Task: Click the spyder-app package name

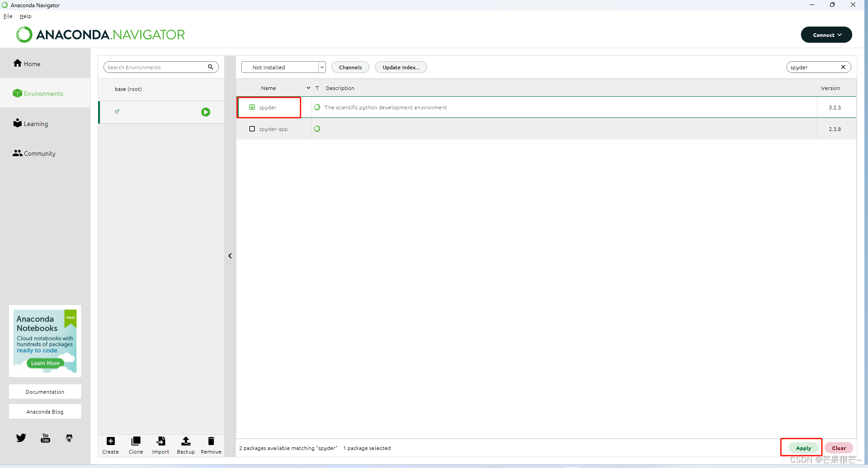Action: tap(273, 129)
